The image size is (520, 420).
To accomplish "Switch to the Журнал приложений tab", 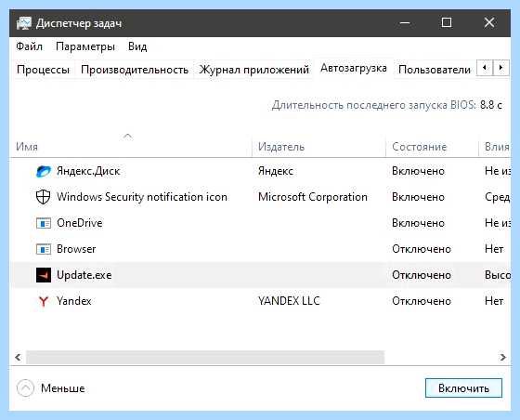I will point(254,70).
